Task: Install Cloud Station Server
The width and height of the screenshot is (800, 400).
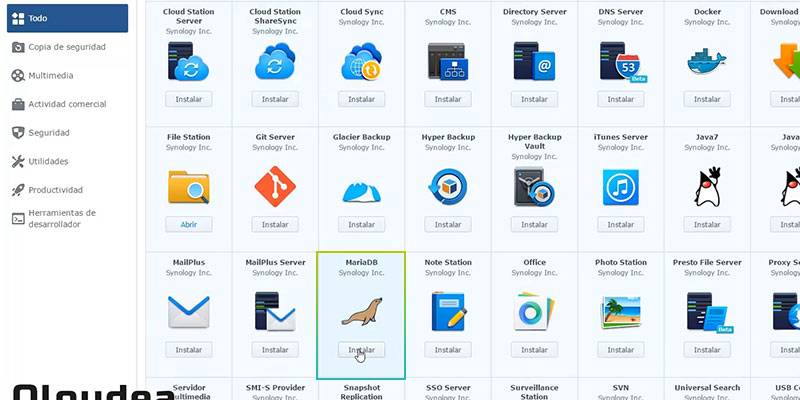Action: (188, 99)
